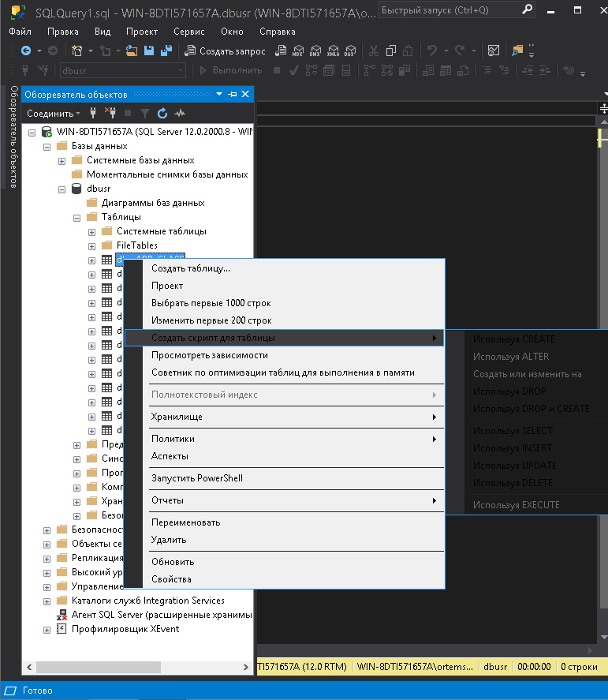Screen dimensions: 608x700
Task: Collapse the Базы данных folder
Action: (47, 147)
